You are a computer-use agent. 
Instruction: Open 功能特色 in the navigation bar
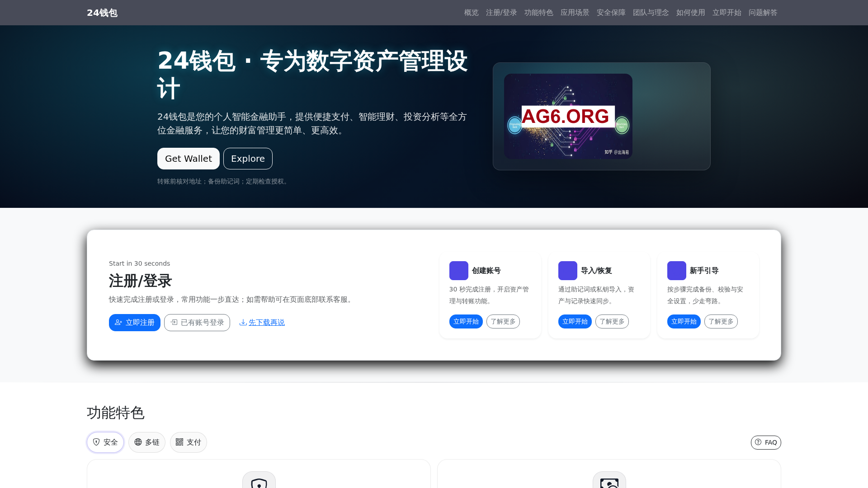click(x=538, y=13)
